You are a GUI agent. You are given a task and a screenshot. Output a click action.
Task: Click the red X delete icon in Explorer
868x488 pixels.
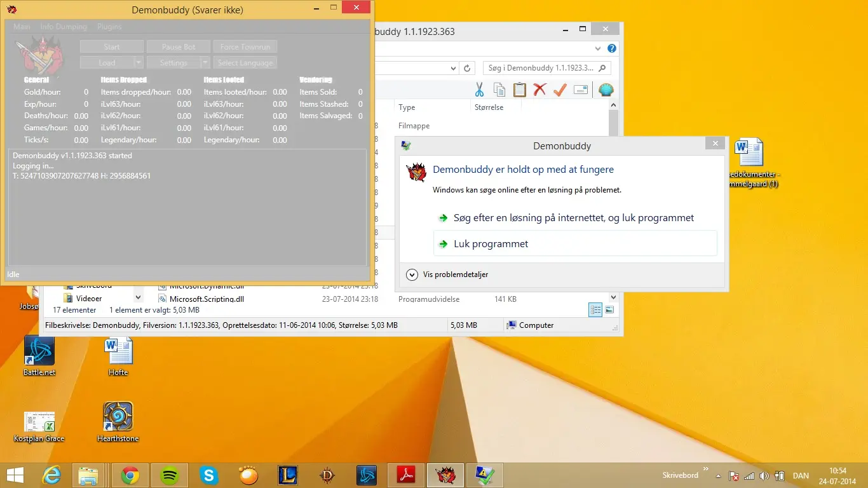tap(539, 90)
